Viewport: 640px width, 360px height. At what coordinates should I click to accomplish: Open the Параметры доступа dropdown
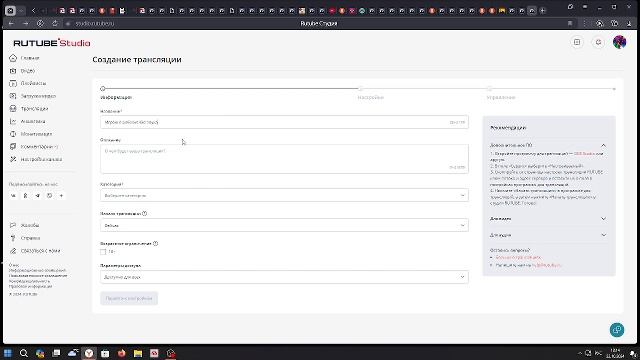click(x=284, y=277)
